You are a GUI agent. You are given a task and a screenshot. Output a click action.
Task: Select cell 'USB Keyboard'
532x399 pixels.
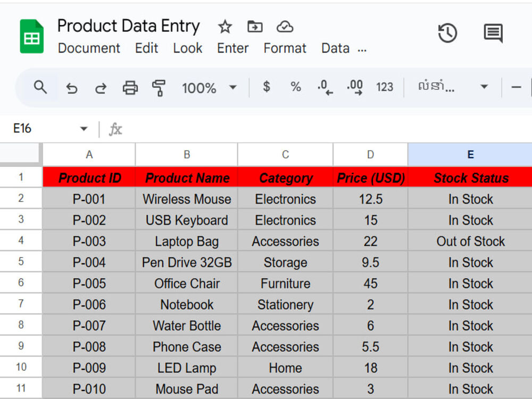pos(187,220)
